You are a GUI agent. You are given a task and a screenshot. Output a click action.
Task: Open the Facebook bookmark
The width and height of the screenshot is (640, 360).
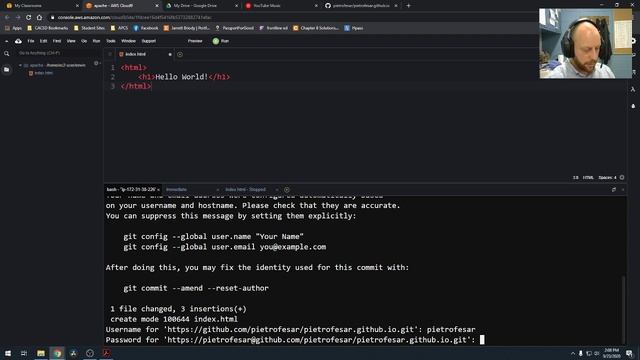[x=146, y=28]
